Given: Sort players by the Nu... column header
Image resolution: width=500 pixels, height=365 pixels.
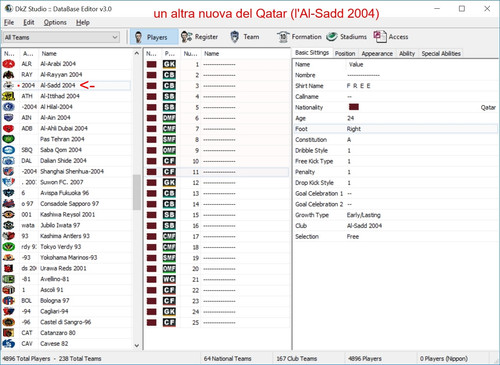Looking at the screenshot, I should (191, 53).
